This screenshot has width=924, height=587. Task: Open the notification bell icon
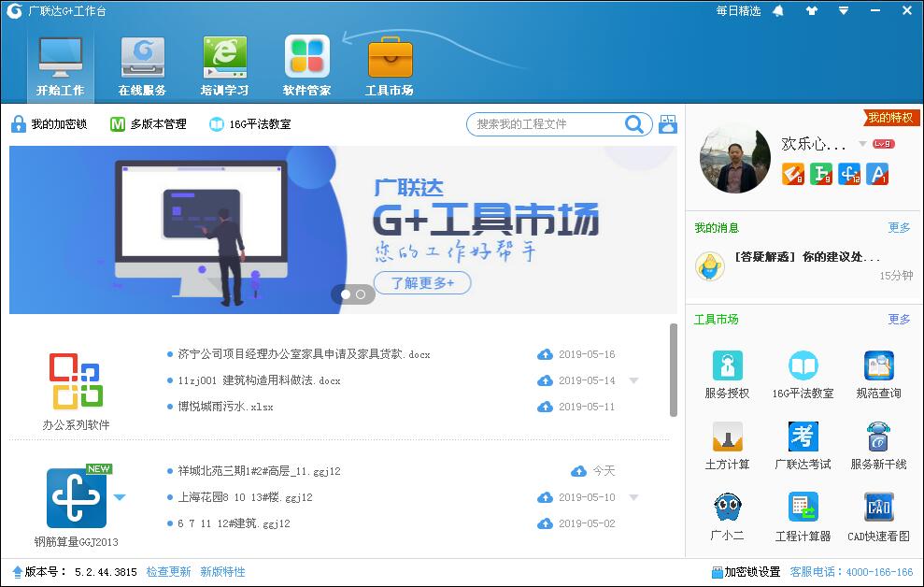coord(778,10)
